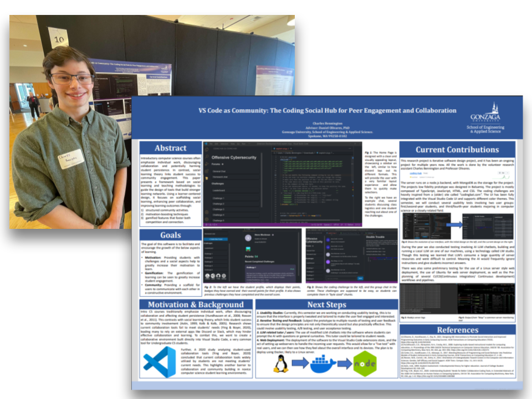Select the 'Spokane, WA 99258-0102' address line
Screen dimensions: 532x399
328,136
